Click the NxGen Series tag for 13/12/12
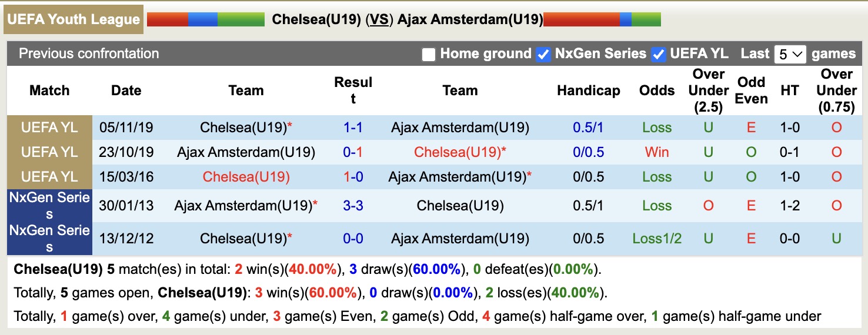868x335 pixels. click(49, 239)
